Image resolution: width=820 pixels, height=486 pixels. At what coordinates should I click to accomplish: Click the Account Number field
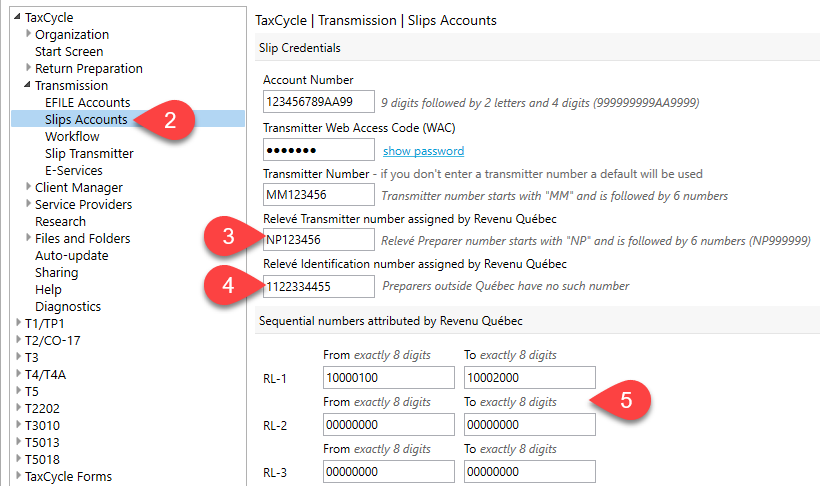tap(318, 101)
